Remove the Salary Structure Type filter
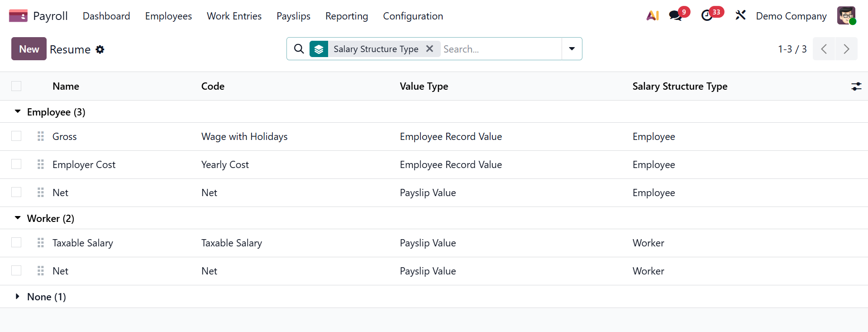The image size is (868, 332). 429,48
